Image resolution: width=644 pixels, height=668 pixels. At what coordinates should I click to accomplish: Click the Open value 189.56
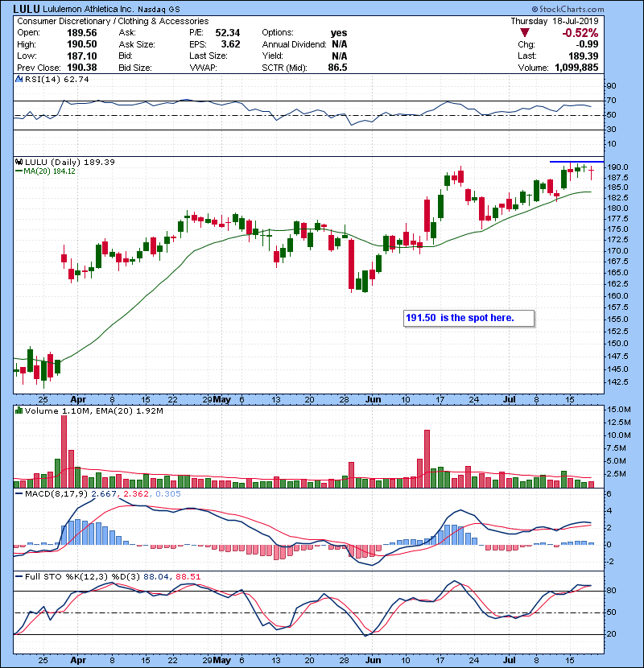click(x=82, y=33)
